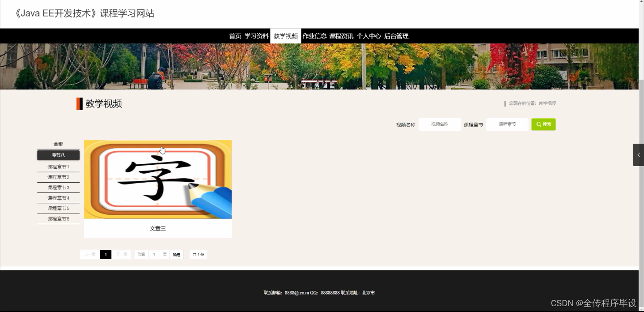Click the 视频名称 search input field

(x=439, y=124)
